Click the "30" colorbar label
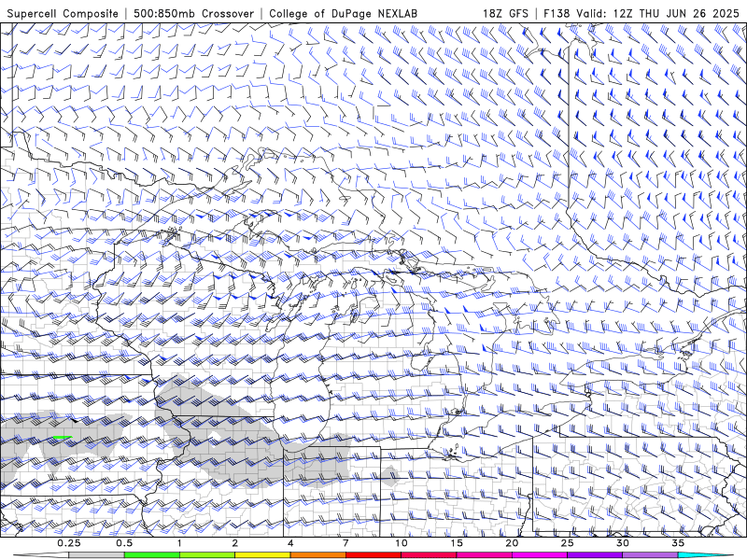This screenshot has height=560, width=747. (x=622, y=543)
